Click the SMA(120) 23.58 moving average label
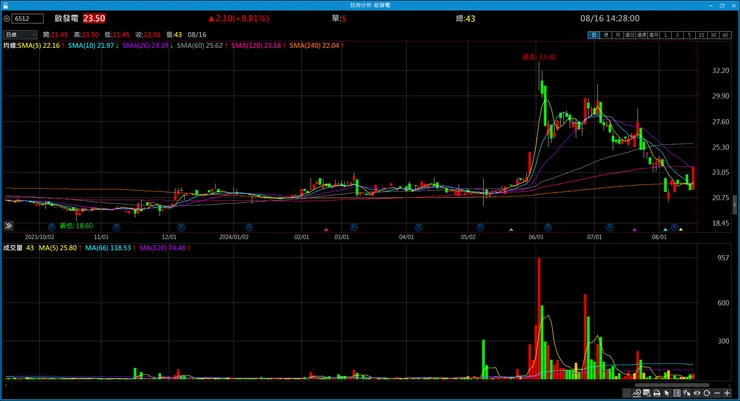 click(x=257, y=45)
